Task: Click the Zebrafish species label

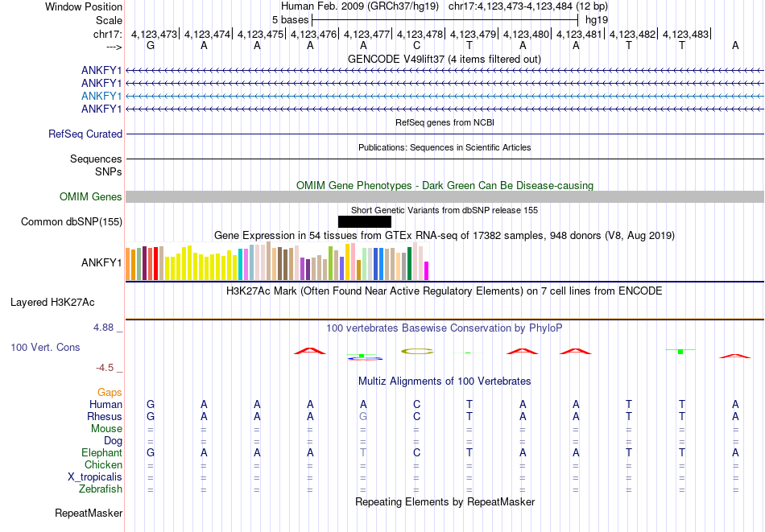Action: click(x=101, y=489)
